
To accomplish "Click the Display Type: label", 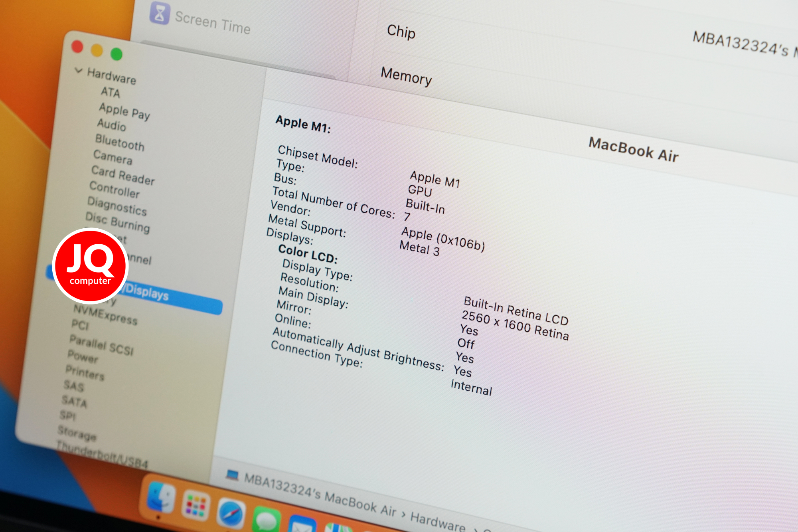I will click(x=318, y=270).
